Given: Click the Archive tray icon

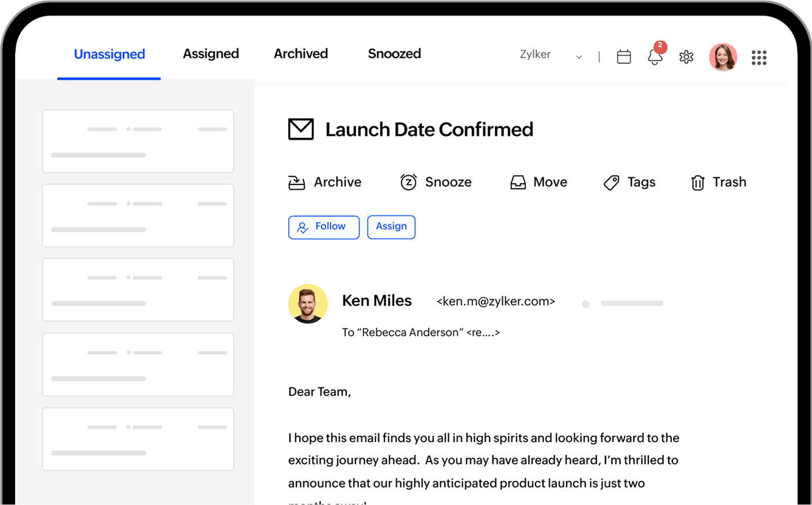Looking at the screenshot, I should point(296,183).
